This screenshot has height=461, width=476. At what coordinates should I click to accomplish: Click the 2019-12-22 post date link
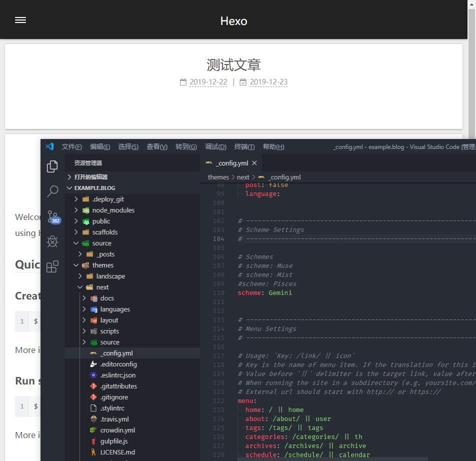tap(208, 82)
